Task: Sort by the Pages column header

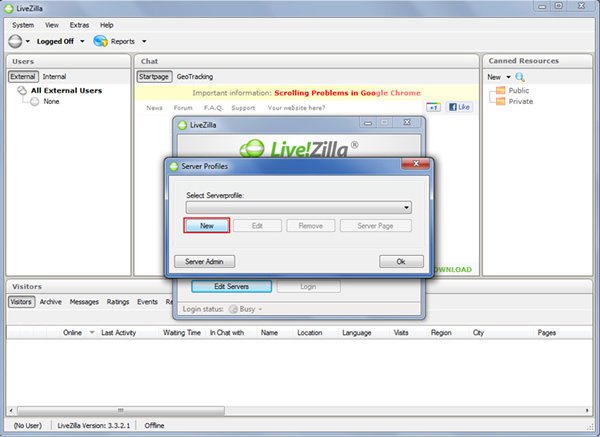Action: tap(546, 333)
